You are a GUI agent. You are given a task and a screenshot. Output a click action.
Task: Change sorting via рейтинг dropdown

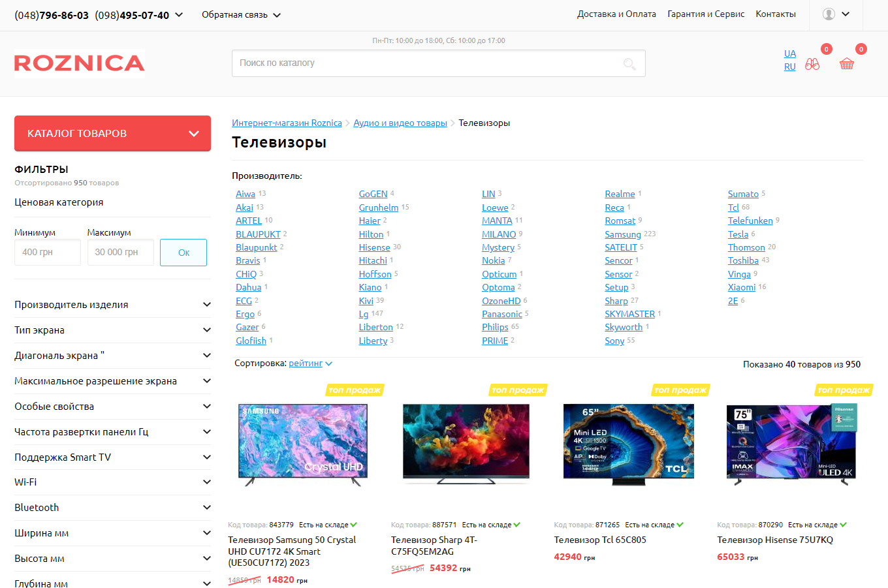click(x=310, y=364)
